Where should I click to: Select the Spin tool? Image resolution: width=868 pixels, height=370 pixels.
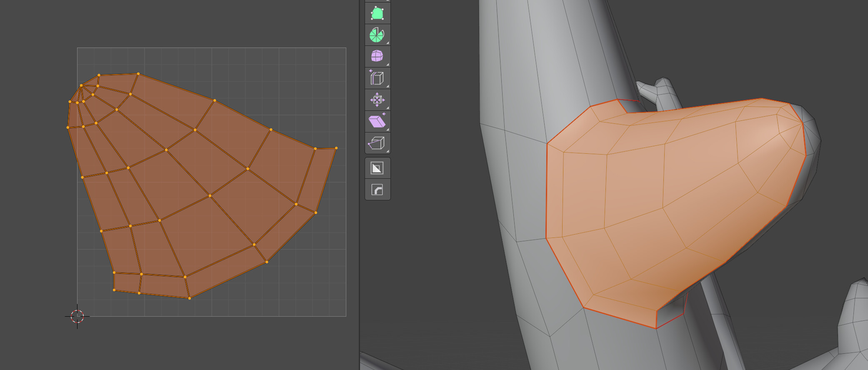pos(378,35)
